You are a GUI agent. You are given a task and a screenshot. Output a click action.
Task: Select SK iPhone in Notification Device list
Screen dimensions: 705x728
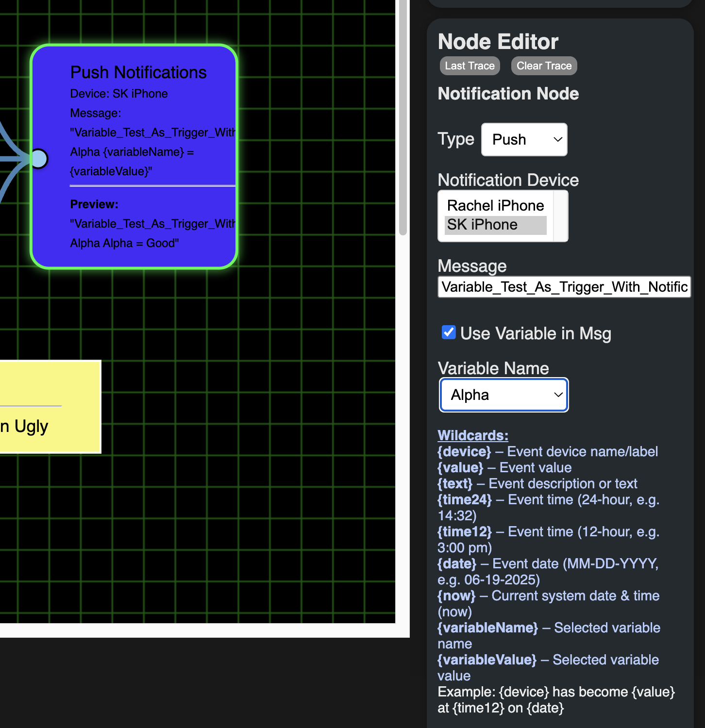[x=495, y=225]
